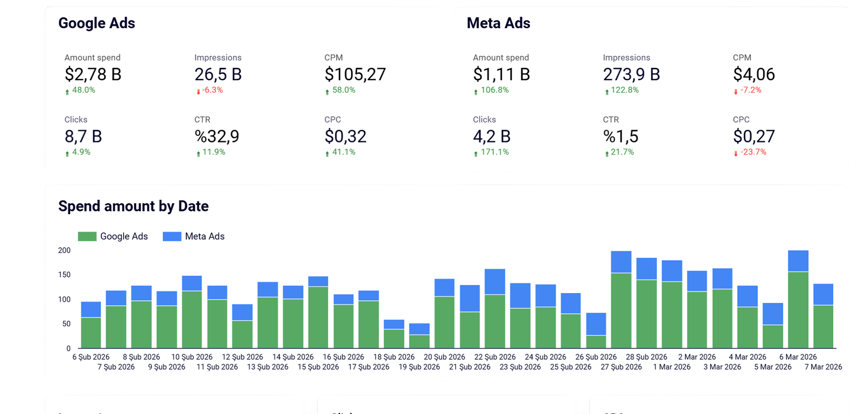Click the "6 Şub 2026" axis label

[91, 357]
